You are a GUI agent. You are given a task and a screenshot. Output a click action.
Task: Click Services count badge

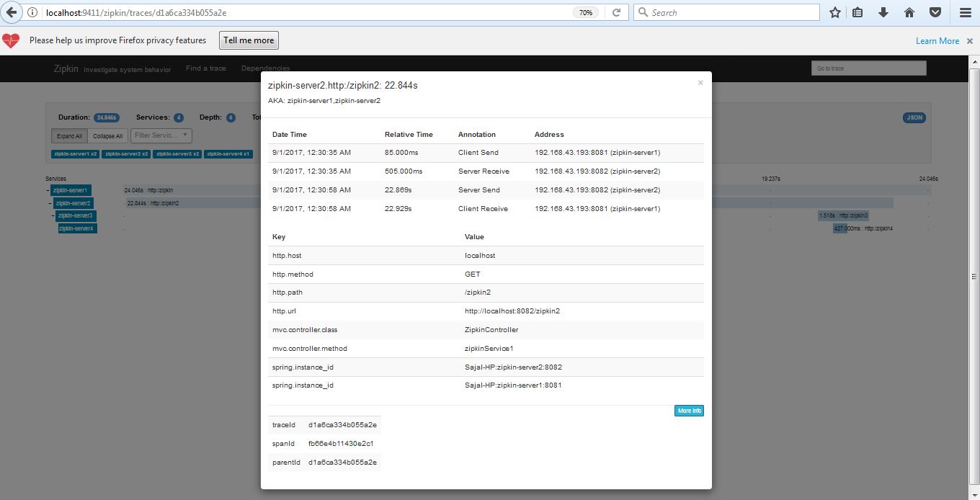179,117
